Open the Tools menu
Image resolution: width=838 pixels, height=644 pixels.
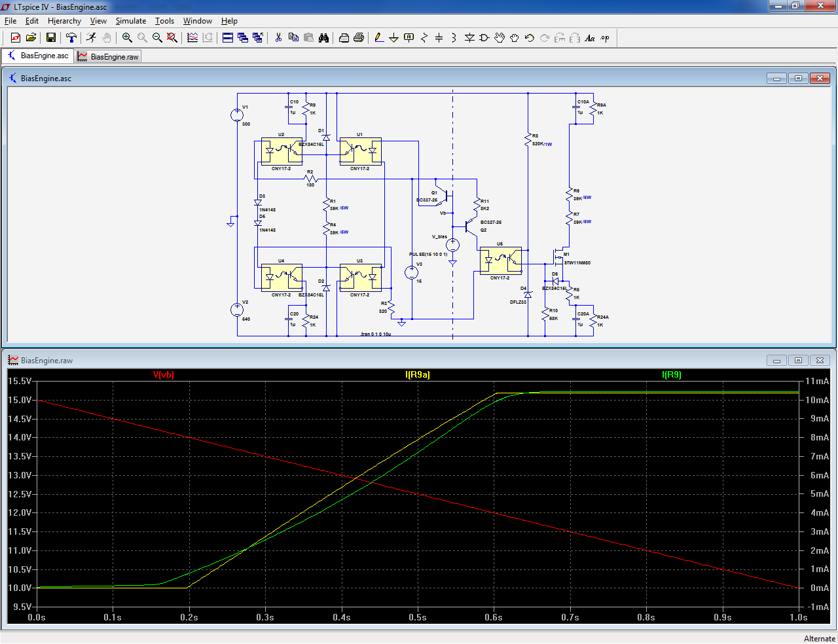point(164,21)
